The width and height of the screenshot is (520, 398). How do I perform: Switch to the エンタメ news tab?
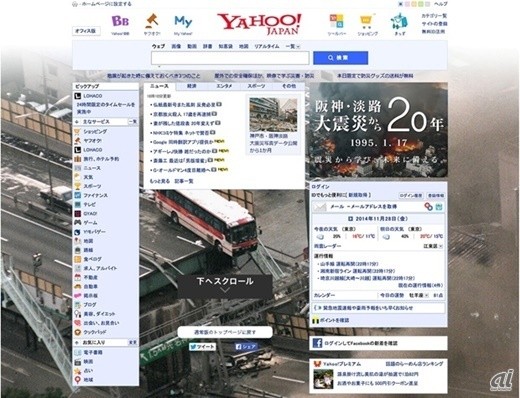(x=224, y=86)
